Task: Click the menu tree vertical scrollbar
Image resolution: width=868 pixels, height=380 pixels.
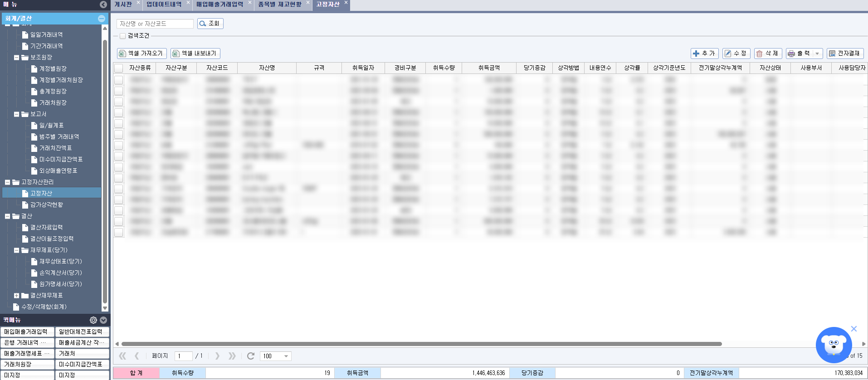Action: (105, 172)
